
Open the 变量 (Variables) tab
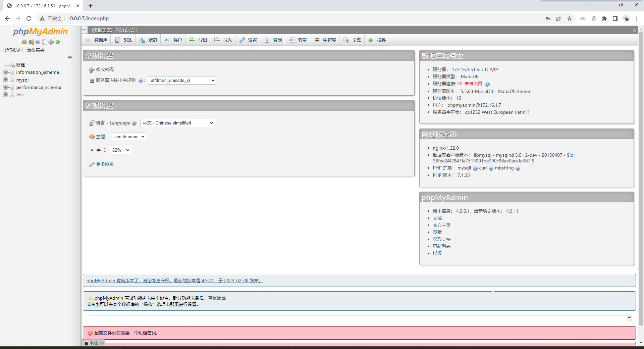click(x=298, y=40)
